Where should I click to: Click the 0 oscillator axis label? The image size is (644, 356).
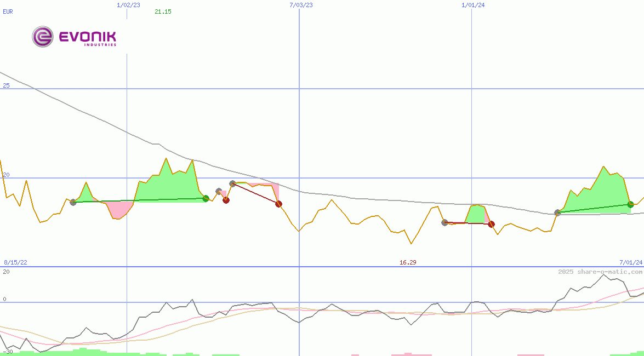click(x=4, y=299)
